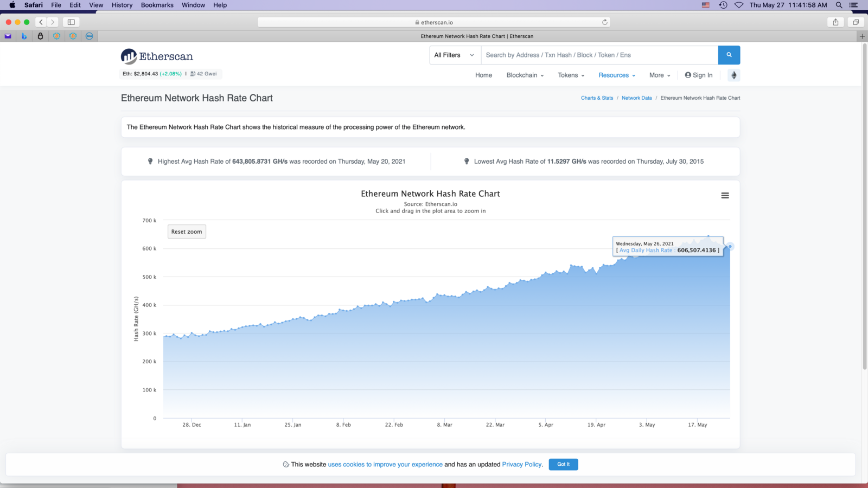Click the US flag input source
This screenshot has width=868, height=488.
coord(706,5)
